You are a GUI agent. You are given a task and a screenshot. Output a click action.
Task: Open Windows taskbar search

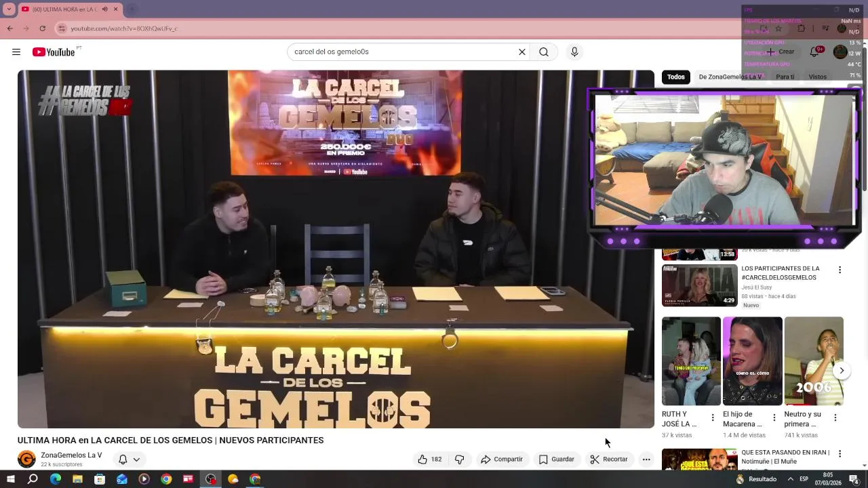33,479
